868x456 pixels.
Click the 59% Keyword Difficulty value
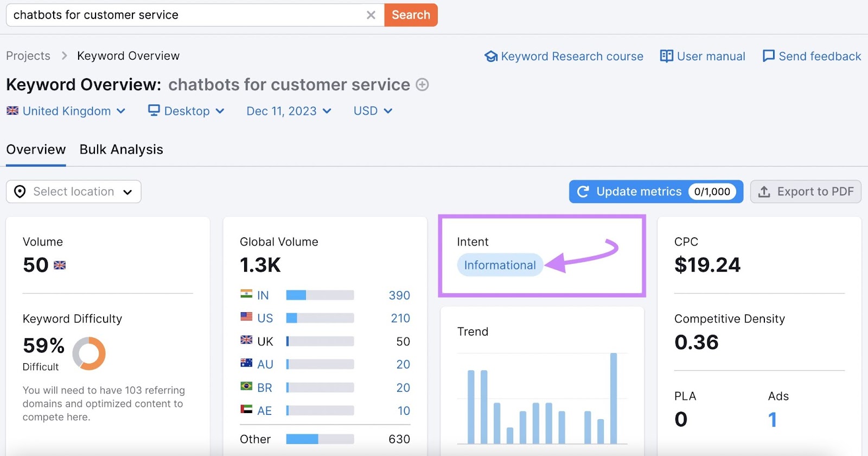pos(43,345)
